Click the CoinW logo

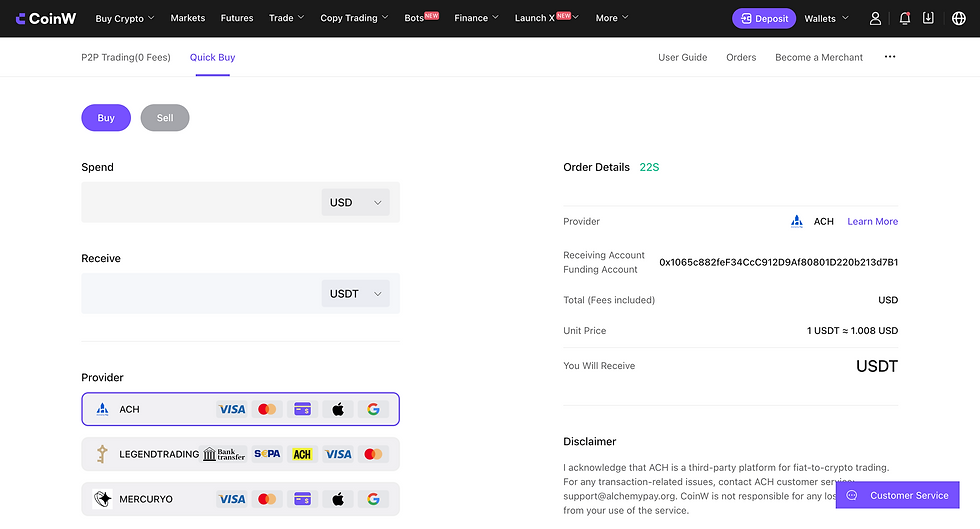pyautogui.click(x=45, y=18)
